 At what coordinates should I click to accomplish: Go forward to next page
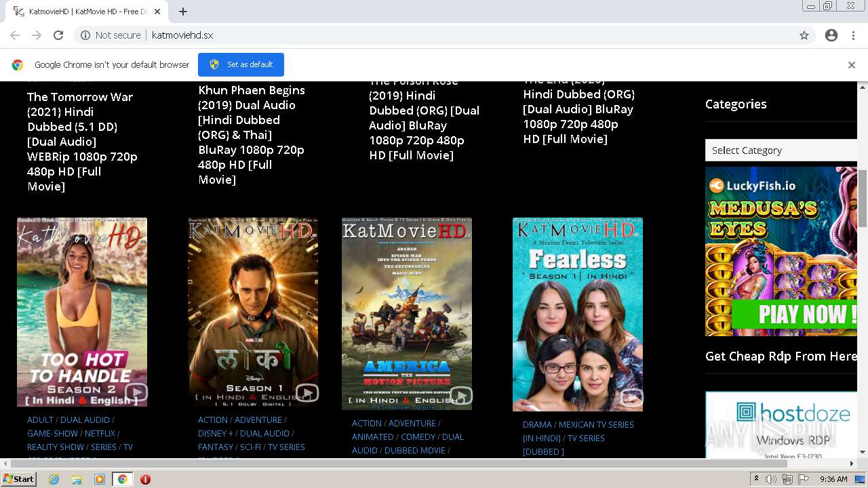37,35
